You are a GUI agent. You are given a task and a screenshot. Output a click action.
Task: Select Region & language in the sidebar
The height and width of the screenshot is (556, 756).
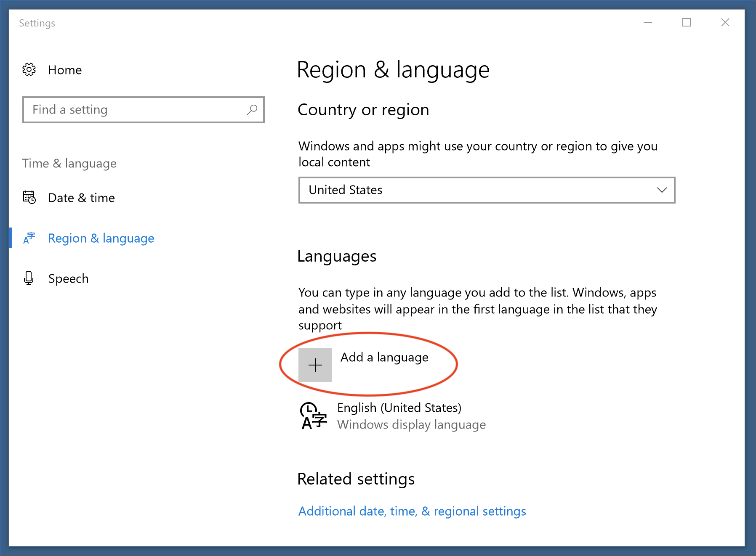(101, 238)
